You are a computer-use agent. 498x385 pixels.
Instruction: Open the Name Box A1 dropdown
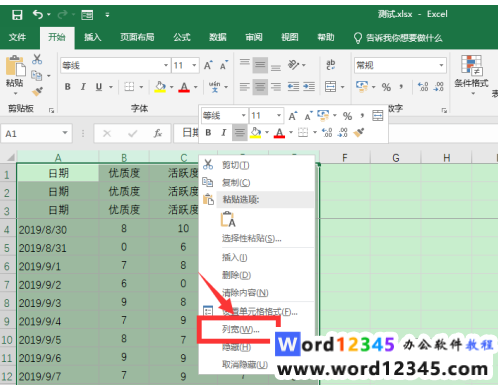pyautogui.click(x=65, y=133)
